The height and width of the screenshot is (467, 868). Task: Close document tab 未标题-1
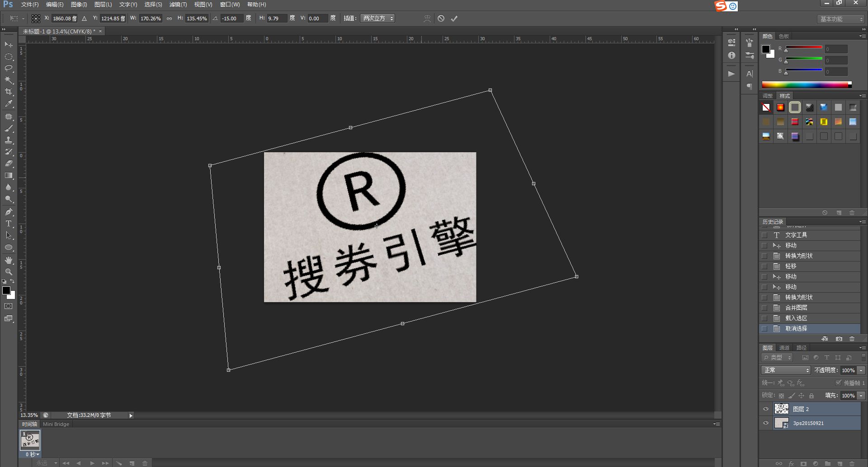pyautogui.click(x=100, y=31)
